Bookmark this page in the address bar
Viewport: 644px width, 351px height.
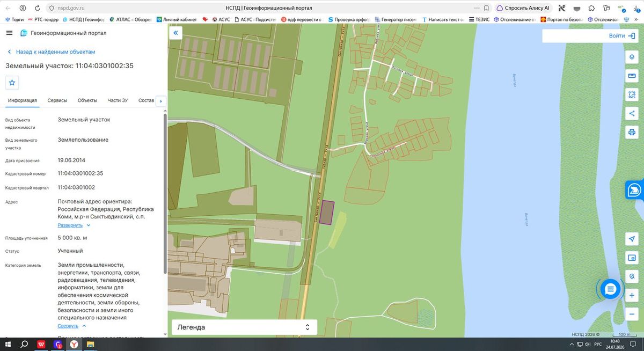coord(486,8)
